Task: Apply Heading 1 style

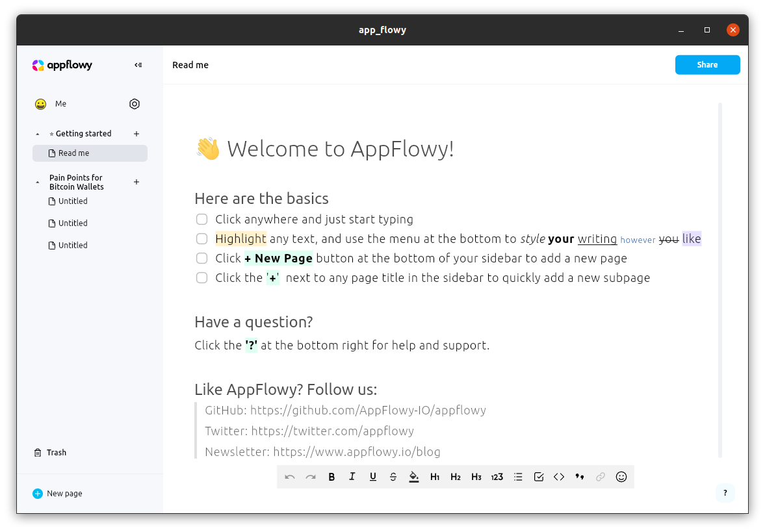Action: point(435,477)
